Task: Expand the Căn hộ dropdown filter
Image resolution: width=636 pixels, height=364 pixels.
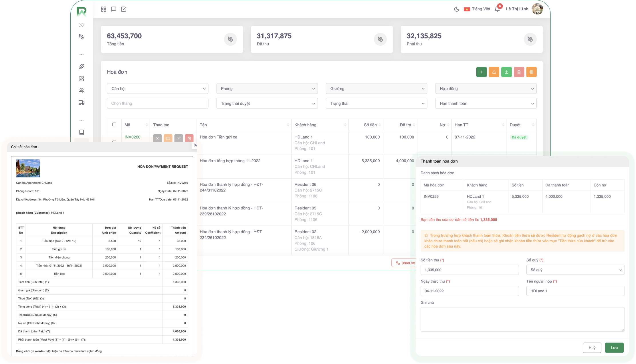Action: [x=158, y=89]
